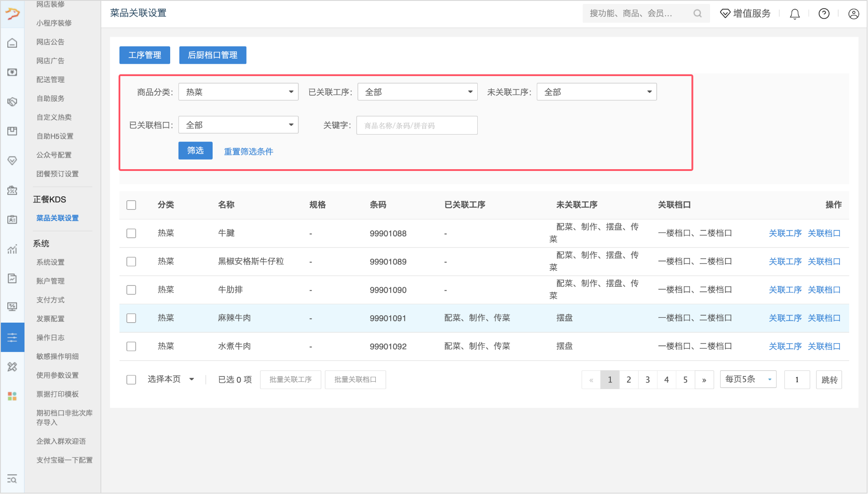The width and height of the screenshot is (868, 494).
Task: Open the staff ID card icon in sidebar
Action: 12,219
